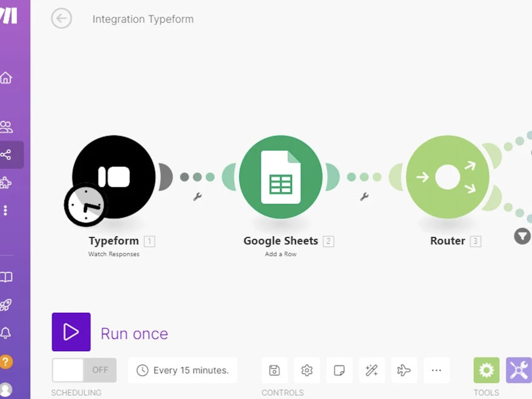The width and height of the screenshot is (532, 399).
Task: Open the Notes icon in Controls
Action: [x=339, y=370]
